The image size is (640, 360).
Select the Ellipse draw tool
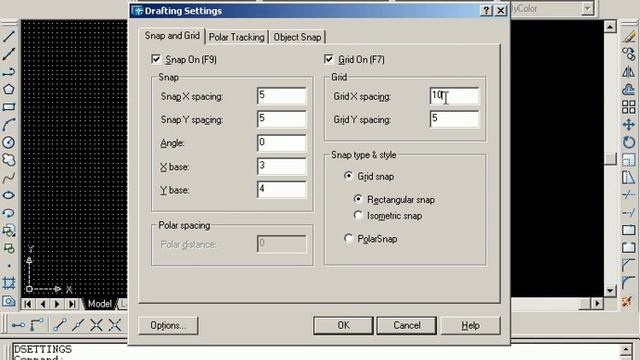tap(9, 195)
